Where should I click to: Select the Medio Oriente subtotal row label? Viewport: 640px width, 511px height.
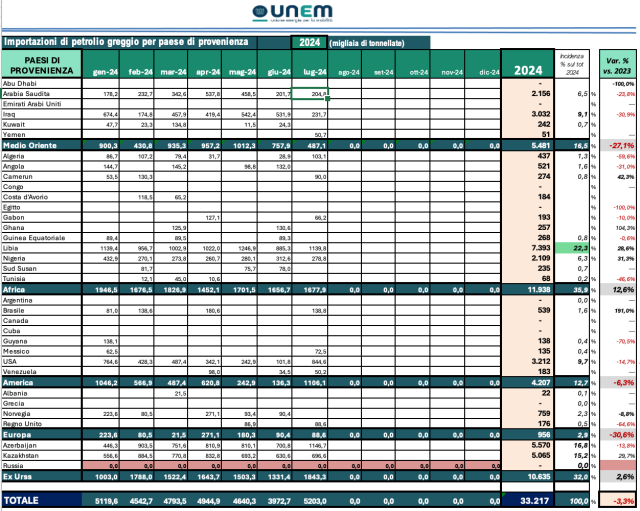[x=30, y=146]
